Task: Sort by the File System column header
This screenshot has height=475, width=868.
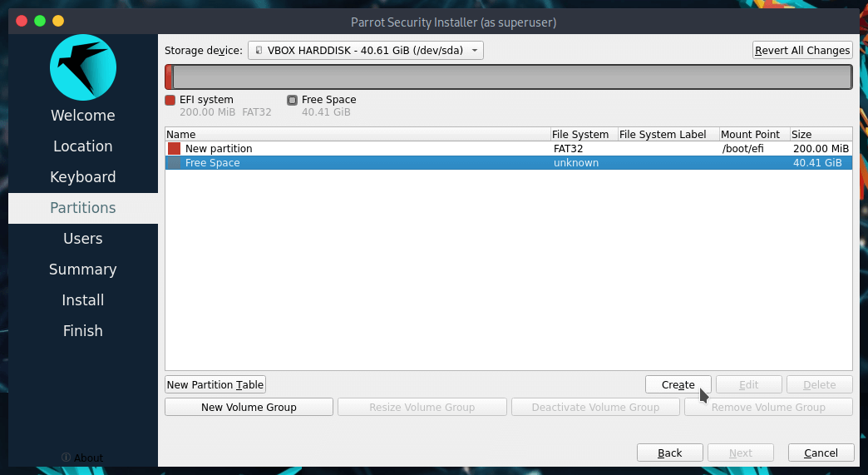Action: [581, 134]
